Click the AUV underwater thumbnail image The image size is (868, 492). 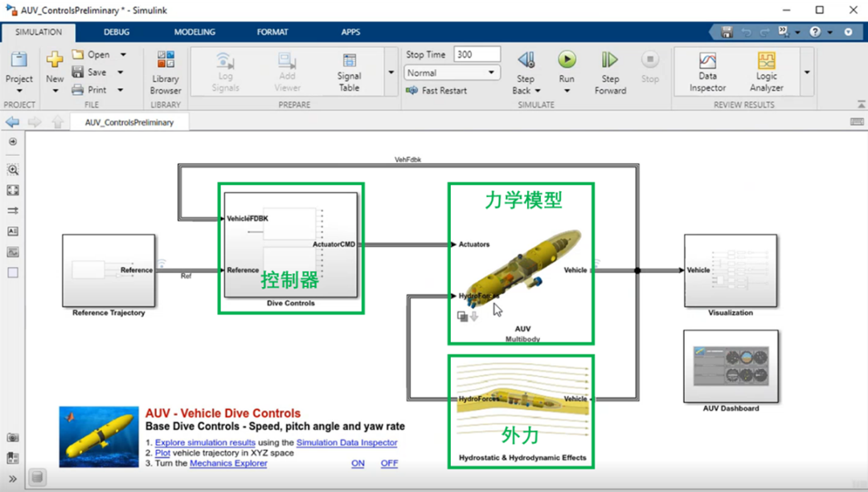pos(99,437)
